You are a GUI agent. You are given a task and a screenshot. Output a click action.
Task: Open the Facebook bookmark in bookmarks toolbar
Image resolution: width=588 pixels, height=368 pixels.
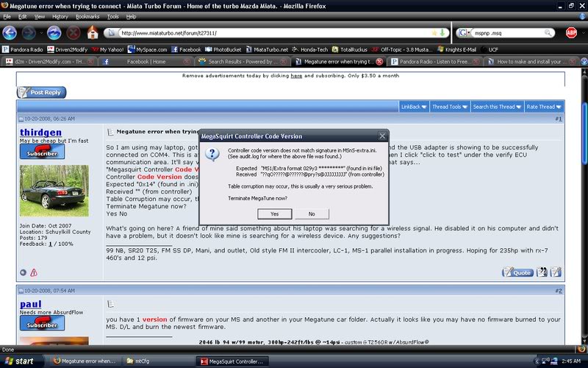point(187,49)
